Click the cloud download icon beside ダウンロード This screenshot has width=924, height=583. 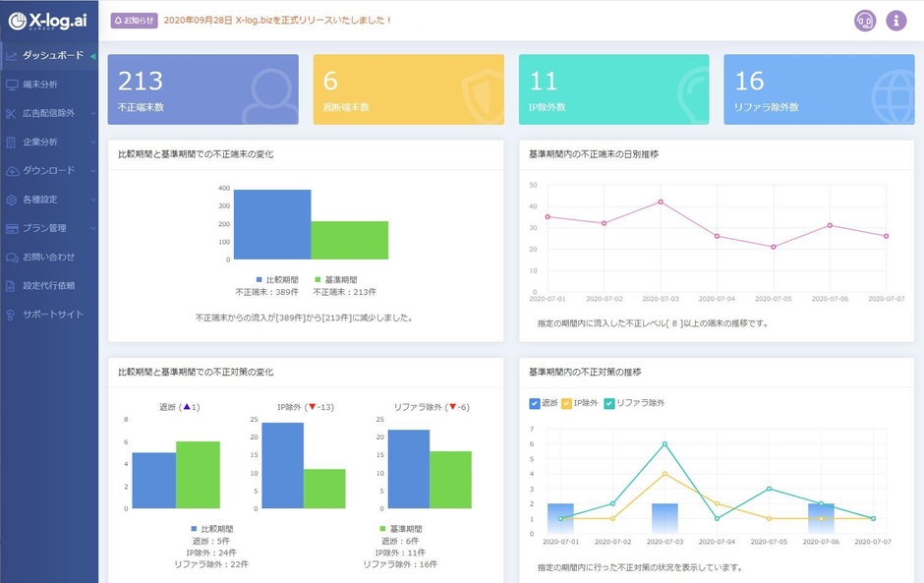click(x=12, y=171)
